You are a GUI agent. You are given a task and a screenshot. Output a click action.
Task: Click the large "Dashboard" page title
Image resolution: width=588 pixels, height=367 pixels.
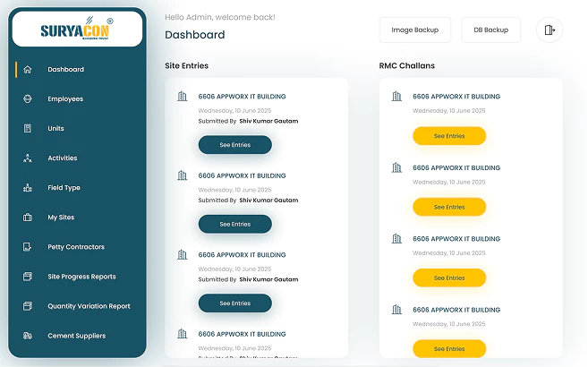coord(195,35)
